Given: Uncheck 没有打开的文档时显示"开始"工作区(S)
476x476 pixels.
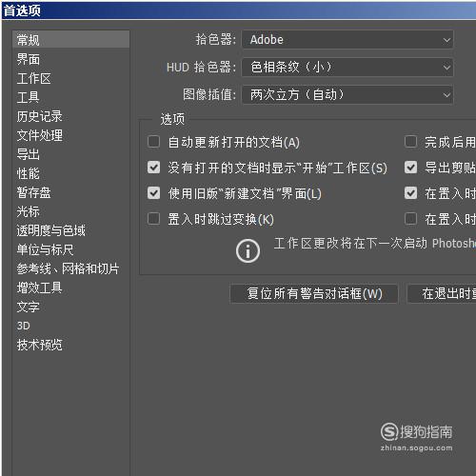Looking at the screenshot, I should coord(154,168).
